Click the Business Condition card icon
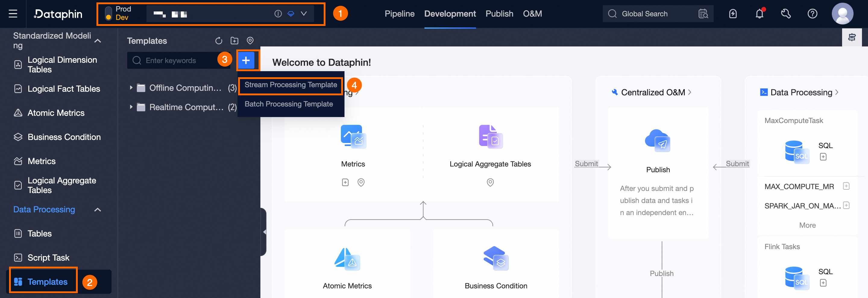 (496, 258)
